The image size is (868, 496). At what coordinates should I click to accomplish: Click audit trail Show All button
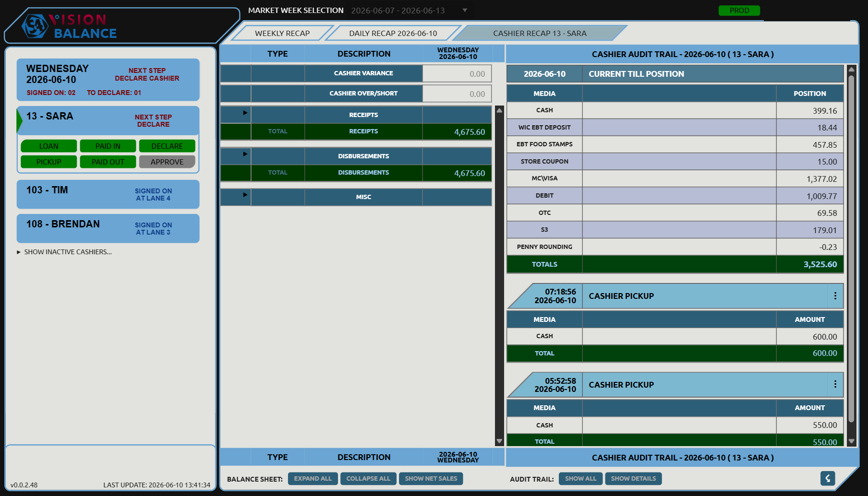point(580,479)
